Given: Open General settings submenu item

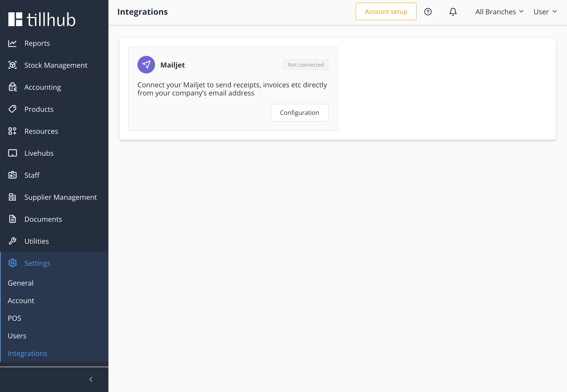Looking at the screenshot, I should pos(21,283).
